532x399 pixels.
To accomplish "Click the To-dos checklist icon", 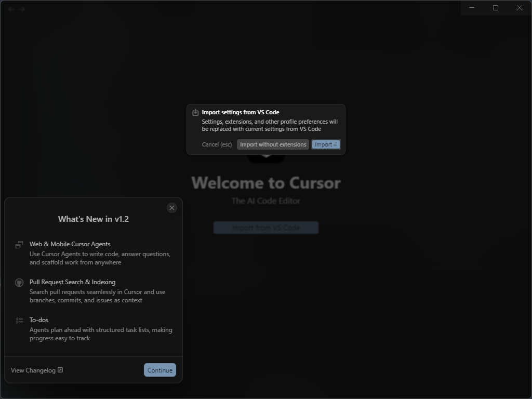I will point(19,320).
